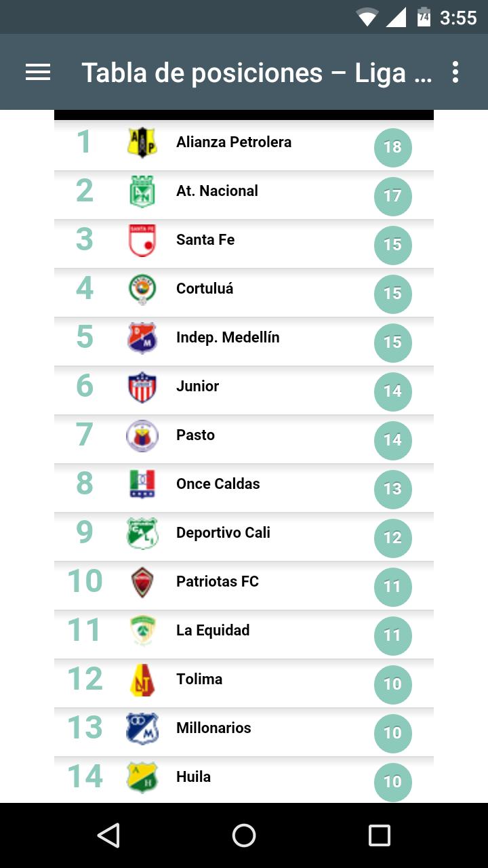The image size is (488, 868).
Task: Open the hamburger navigation menu
Action: 38,73
